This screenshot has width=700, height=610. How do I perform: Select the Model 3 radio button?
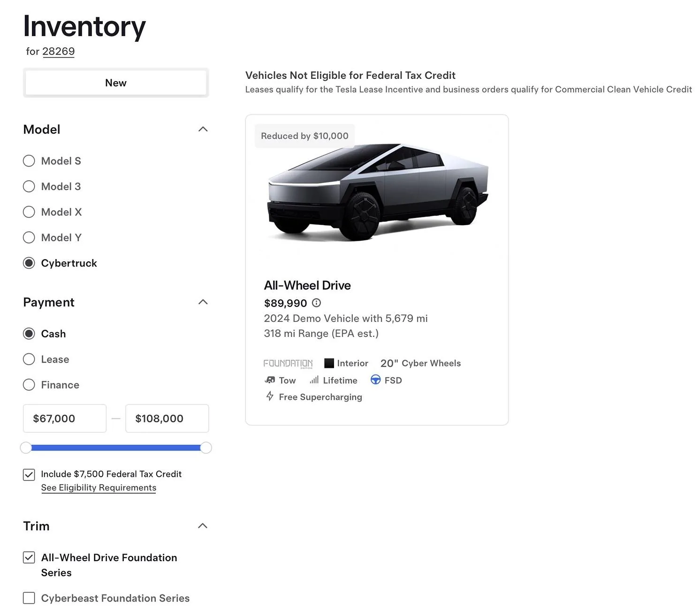(29, 186)
